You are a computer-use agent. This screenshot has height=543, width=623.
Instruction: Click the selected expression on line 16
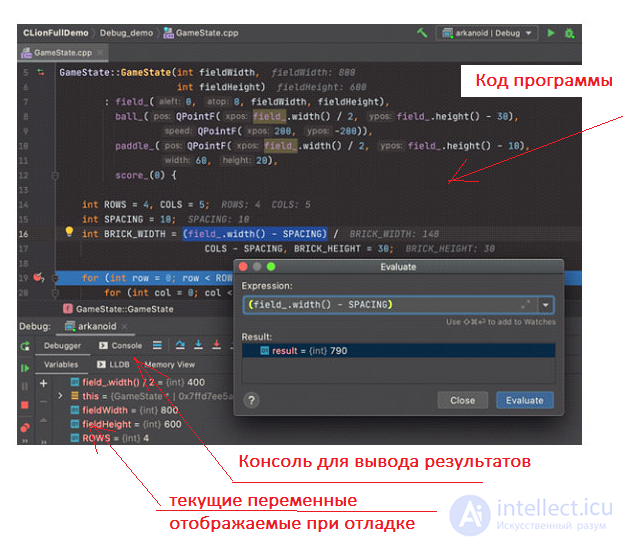[x=255, y=234]
